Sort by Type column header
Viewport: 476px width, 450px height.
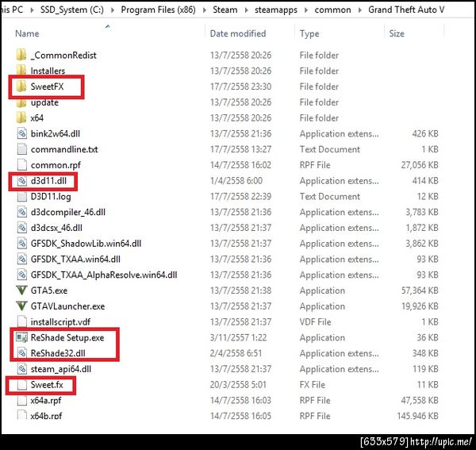coord(309,33)
